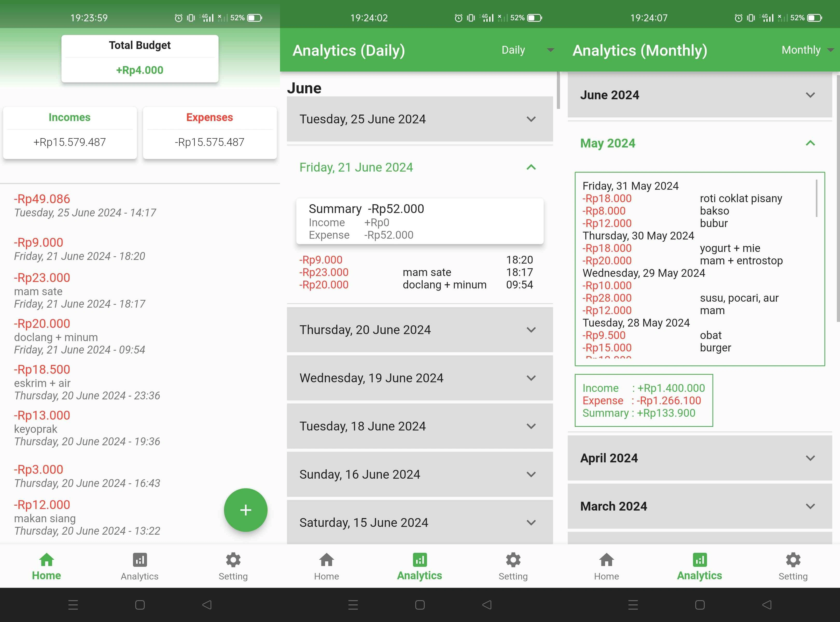Click scrollbar inside May 2024 transaction list

(816, 199)
